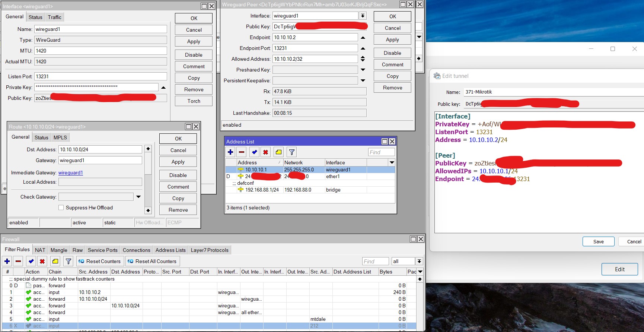Click the maximize icon of Address List window
644x332 pixels.
click(385, 142)
